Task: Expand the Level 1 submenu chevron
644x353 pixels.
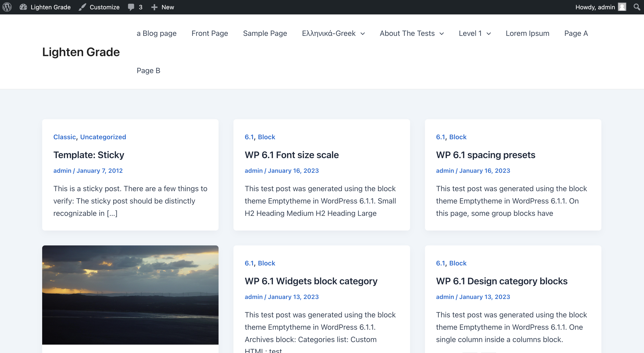Action: click(x=489, y=34)
